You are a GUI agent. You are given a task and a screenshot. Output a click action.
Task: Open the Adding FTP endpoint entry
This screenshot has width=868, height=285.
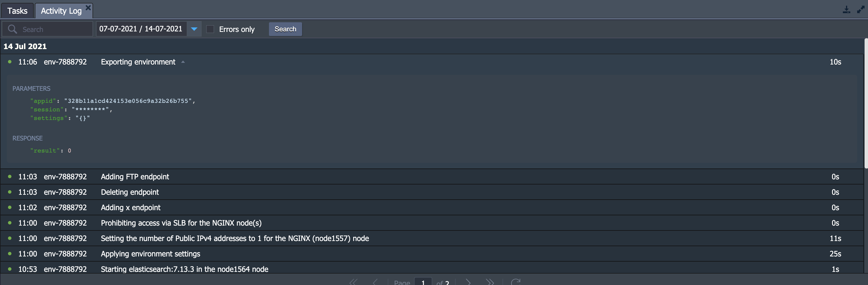431,177
